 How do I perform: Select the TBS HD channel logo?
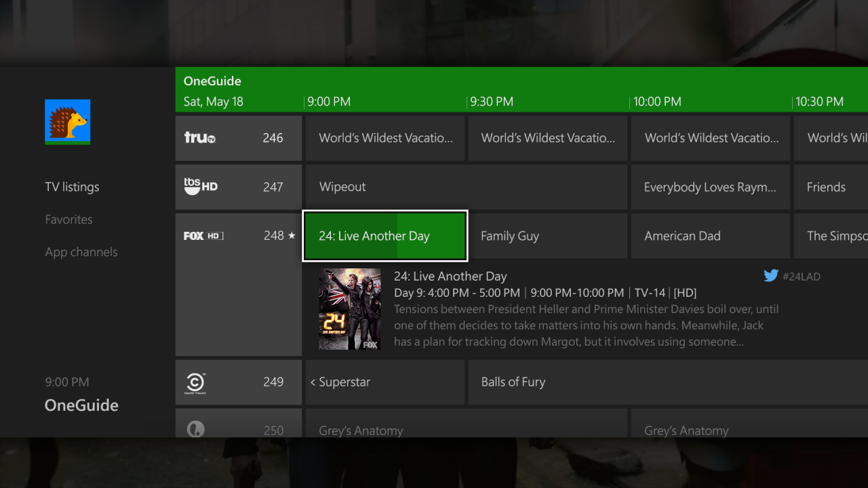coord(201,186)
